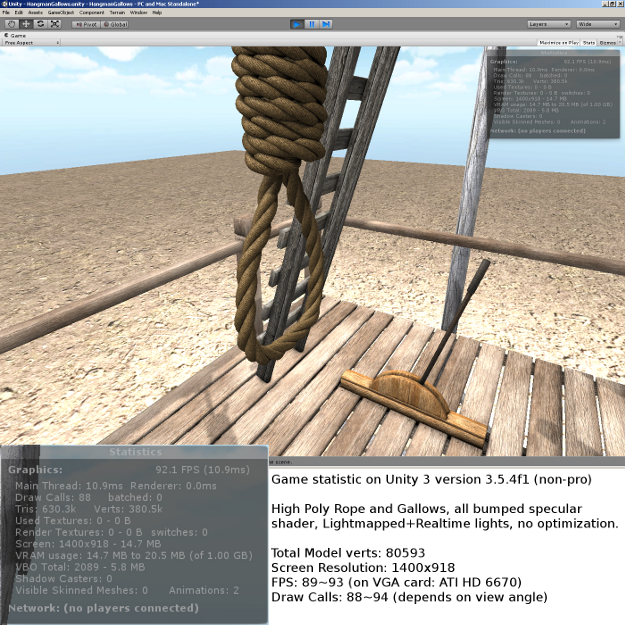Advance one frame with the Step button
The width and height of the screenshot is (625, 625).
(326, 24)
